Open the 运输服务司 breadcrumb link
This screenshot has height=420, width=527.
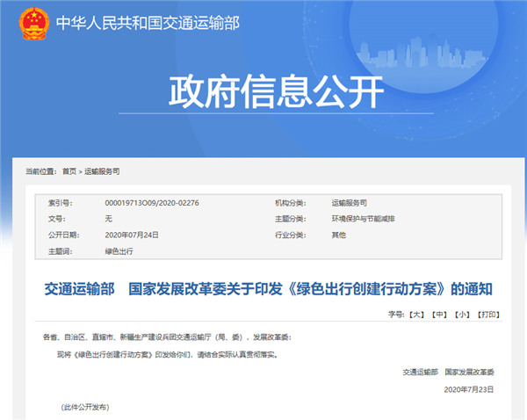click(102, 171)
